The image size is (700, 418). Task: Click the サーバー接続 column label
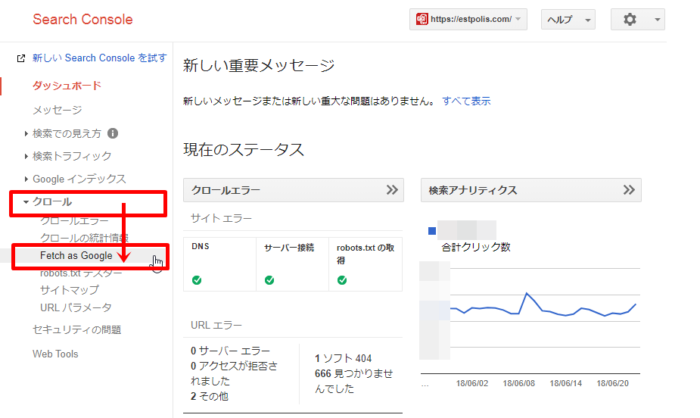point(289,247)
